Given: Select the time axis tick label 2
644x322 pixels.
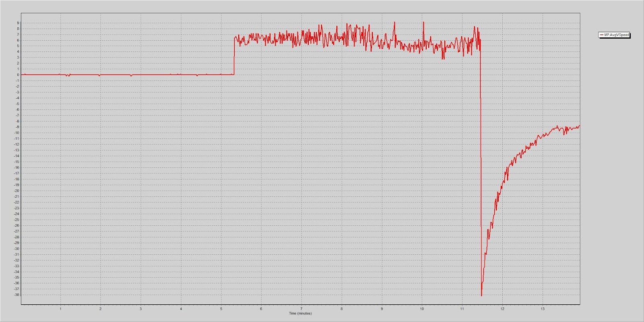Looking at the screenshot, I should 101,309.
